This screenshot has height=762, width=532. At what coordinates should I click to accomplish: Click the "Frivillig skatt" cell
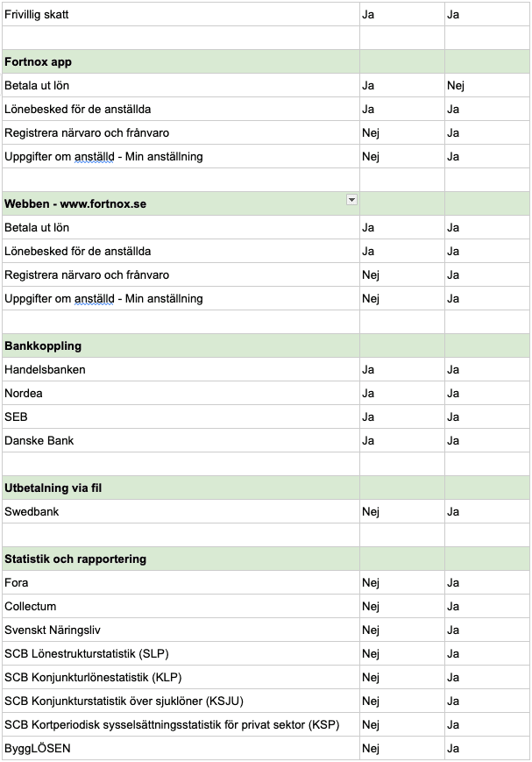click(x=36, y=15)
